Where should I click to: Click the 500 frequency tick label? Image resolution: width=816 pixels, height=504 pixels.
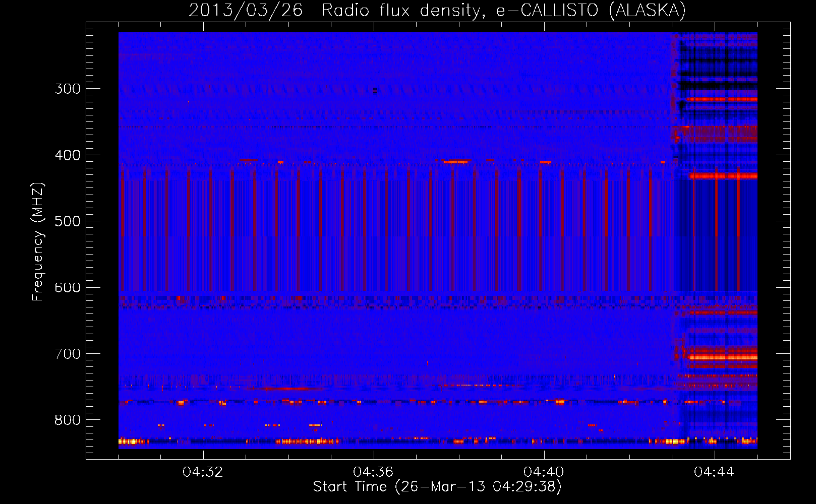click(68, 221)
